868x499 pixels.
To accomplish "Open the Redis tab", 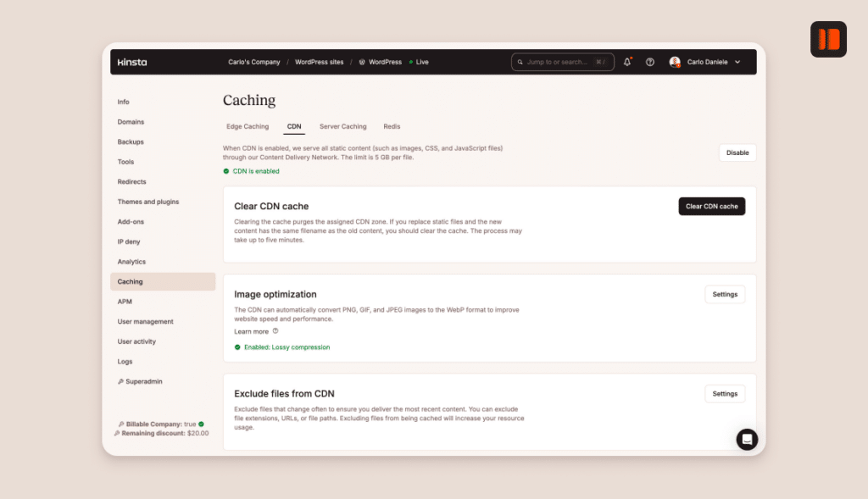I will click(x=392, y=125).
